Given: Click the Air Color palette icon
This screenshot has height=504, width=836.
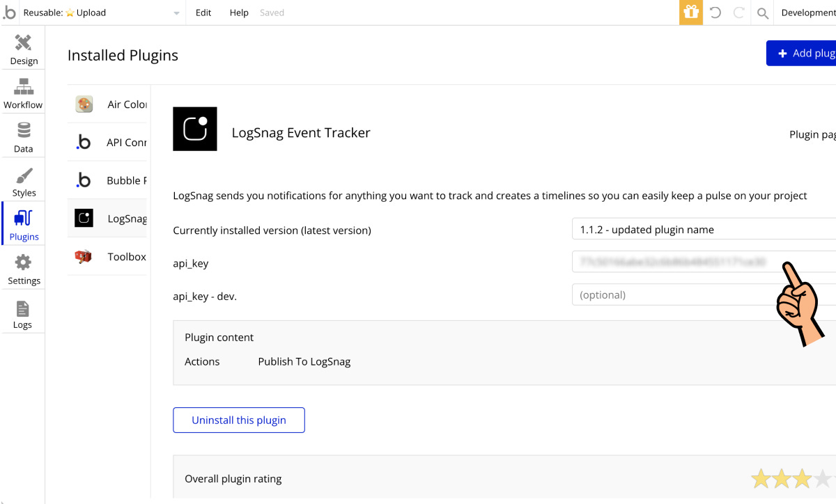Looking at the screenshot, I should pyautogui.click(x=84, y=104).
